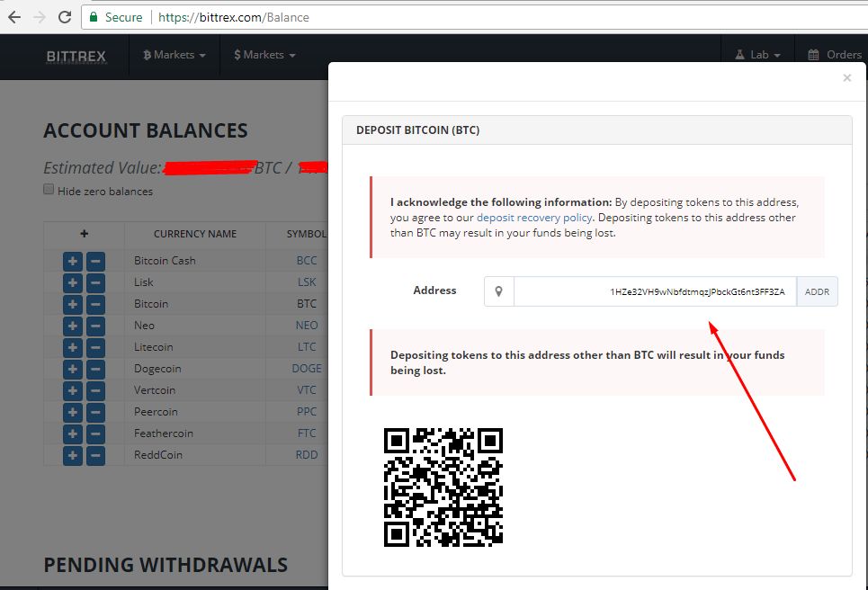Screen dimensions: 868x590
Task: Click the minus withdraw icon for Neo
Action: [95, 326]
